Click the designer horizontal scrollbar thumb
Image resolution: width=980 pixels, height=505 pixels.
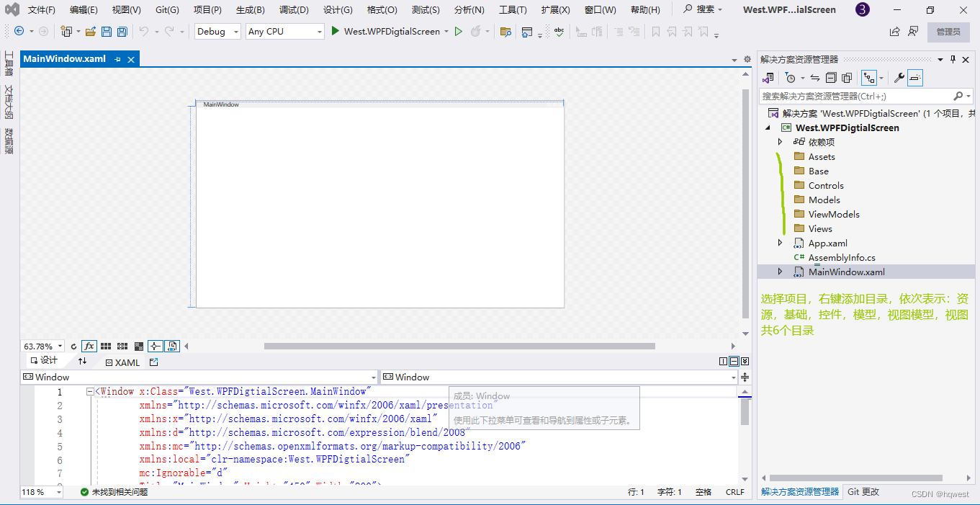(x=459, y=347)
